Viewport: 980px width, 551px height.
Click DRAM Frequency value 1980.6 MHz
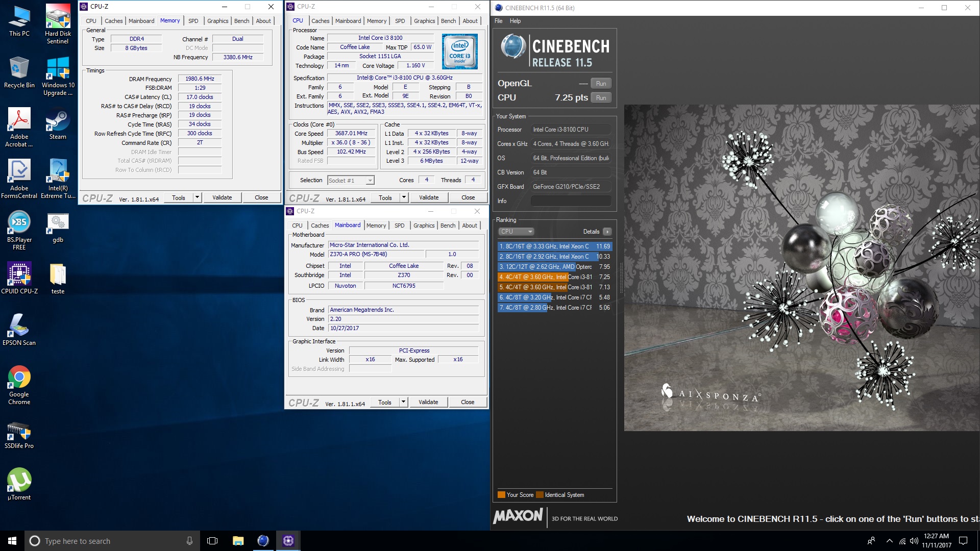(x=200, y=79)
